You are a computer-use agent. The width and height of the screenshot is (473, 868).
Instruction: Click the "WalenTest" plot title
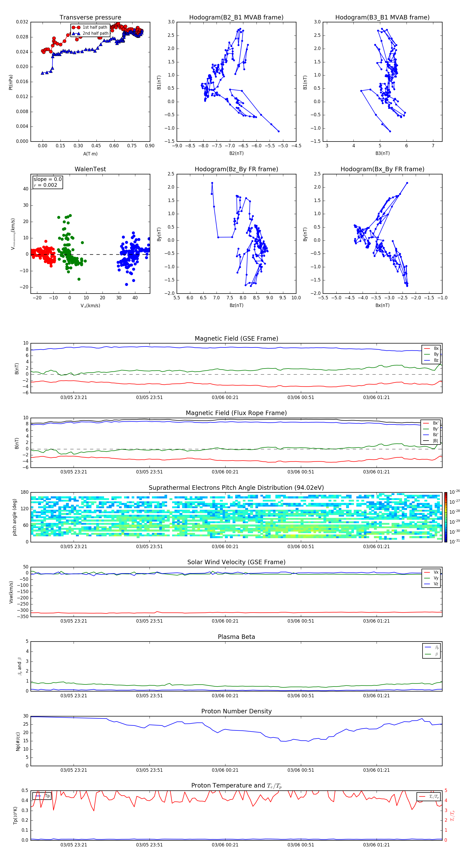pyautogui.click(x=90, y=169)
